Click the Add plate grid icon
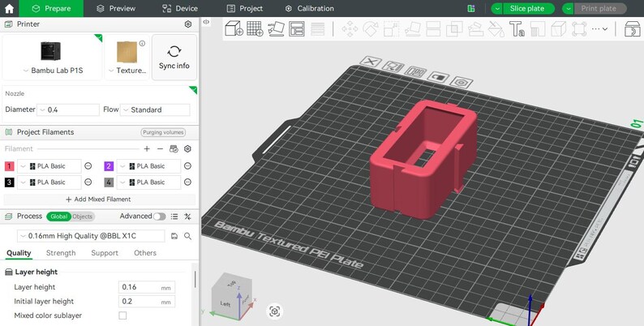This screenshot has height=326, width=644. 255,28
